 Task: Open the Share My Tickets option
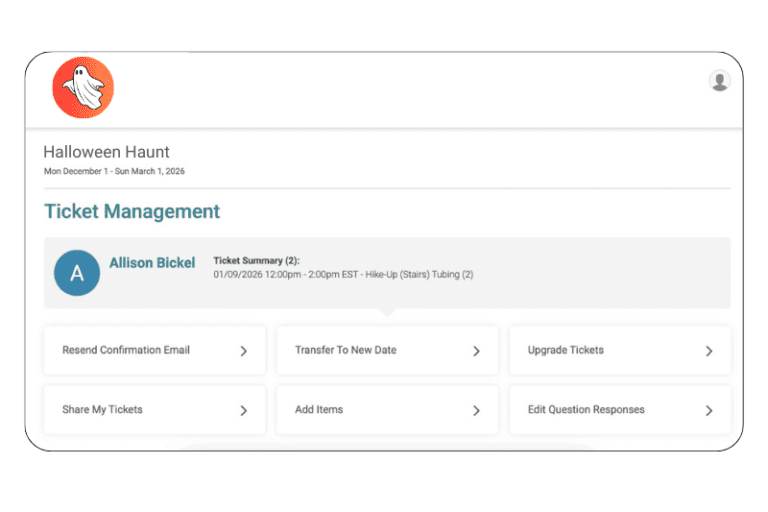[x=102, y=410]
